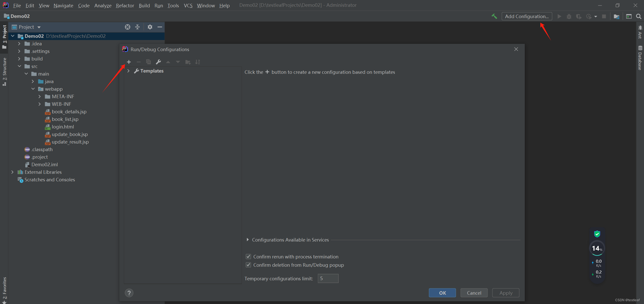Image resolution: width=644 pixels, height=304 pixels.
Task: Click the OK button
Action: (x=442, y=293)
